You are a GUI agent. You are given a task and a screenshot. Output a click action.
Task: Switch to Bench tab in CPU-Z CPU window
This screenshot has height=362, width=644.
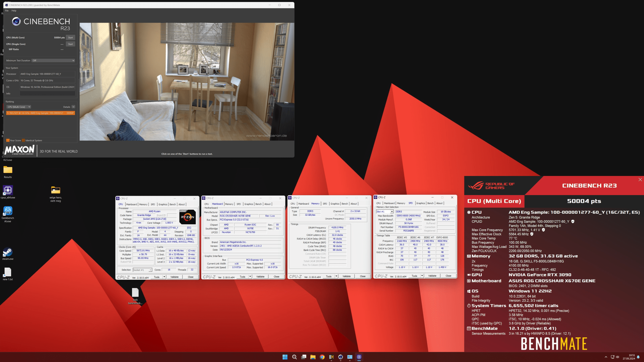(173, 204)
